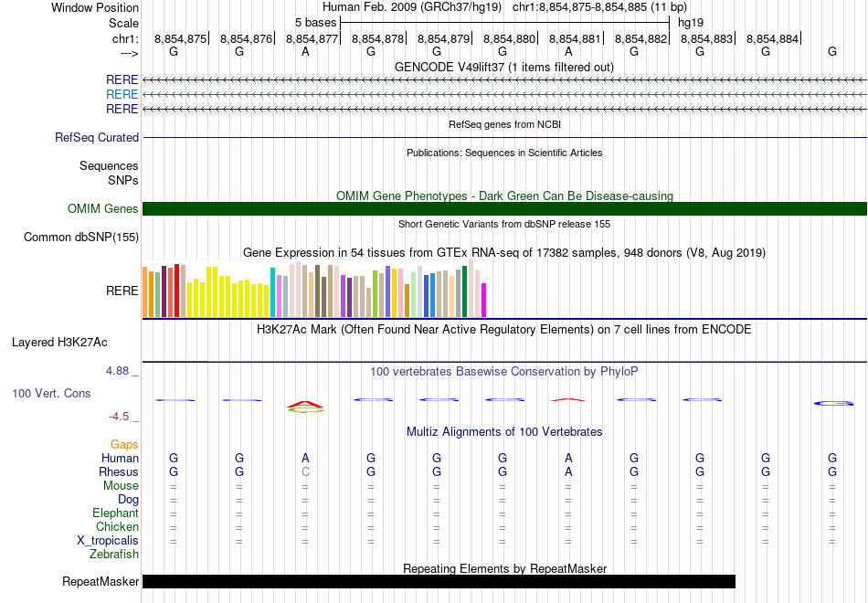Click the OMIM Genes label
Image resolution: width=868 pixels, height=603 pixels.
(x=103, y=208)
